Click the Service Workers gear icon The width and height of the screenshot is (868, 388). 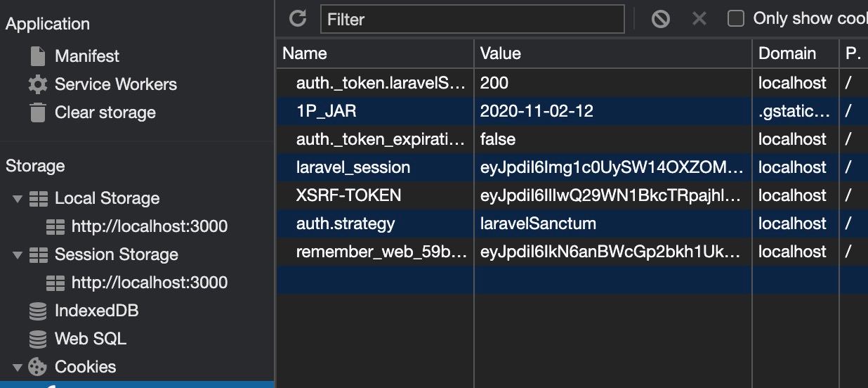[x=38, y=84]
